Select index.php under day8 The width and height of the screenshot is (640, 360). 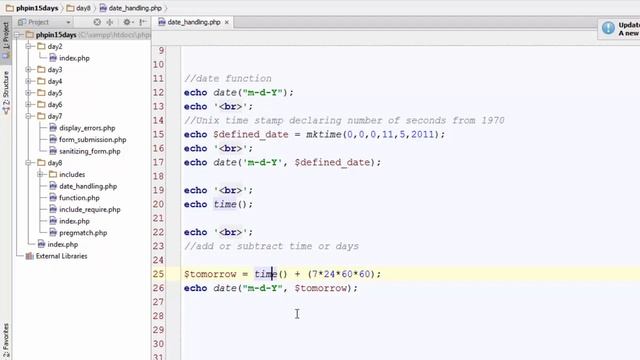click(x=74, y=221)
